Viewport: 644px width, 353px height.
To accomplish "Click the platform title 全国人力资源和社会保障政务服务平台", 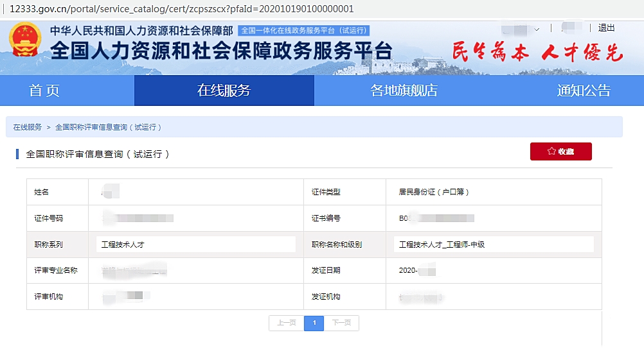I will pyautogui.click(x=220, y=51).
